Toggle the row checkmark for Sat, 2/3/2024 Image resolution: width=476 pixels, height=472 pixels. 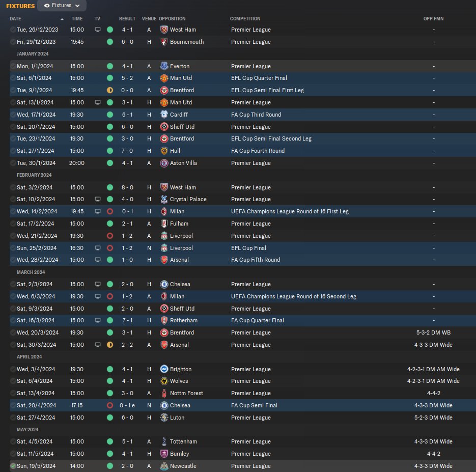tap(13, 284)
